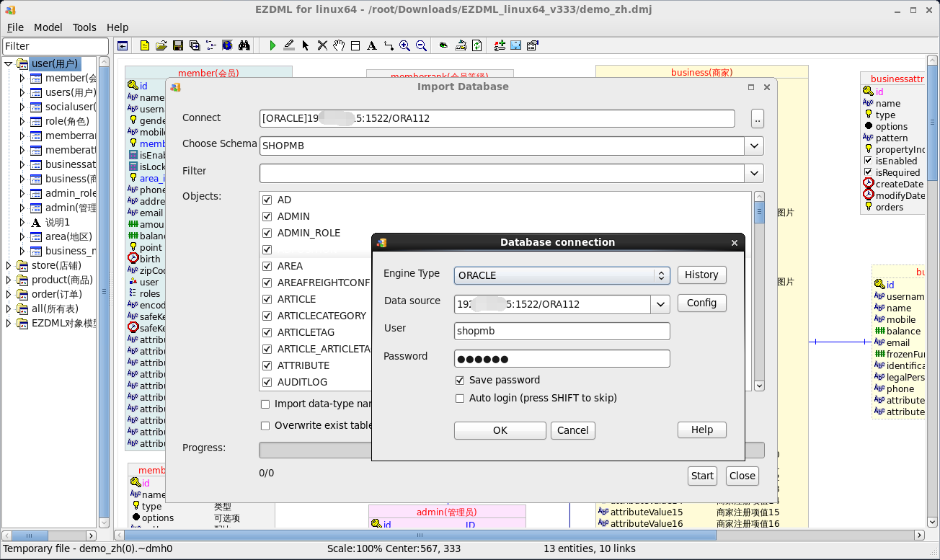Toggle the Save password checkbox

click(x=460, y=380)
